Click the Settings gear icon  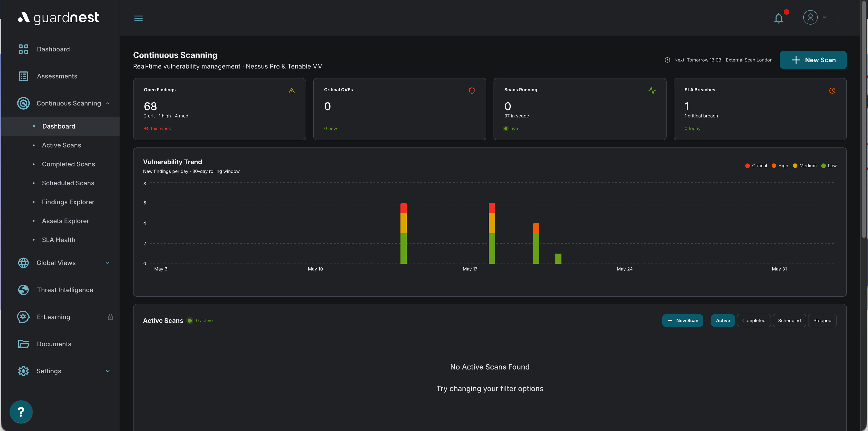[x=23, y=371]
